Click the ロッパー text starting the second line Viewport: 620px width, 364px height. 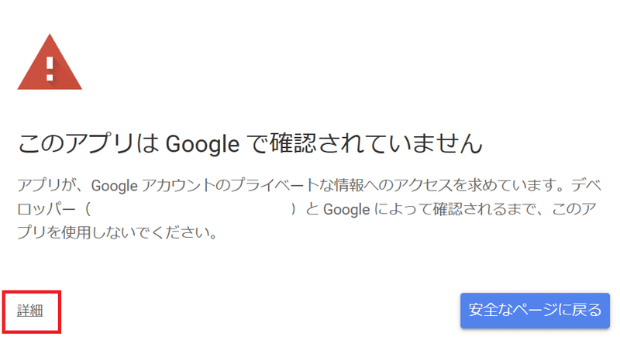coord(46,208)
